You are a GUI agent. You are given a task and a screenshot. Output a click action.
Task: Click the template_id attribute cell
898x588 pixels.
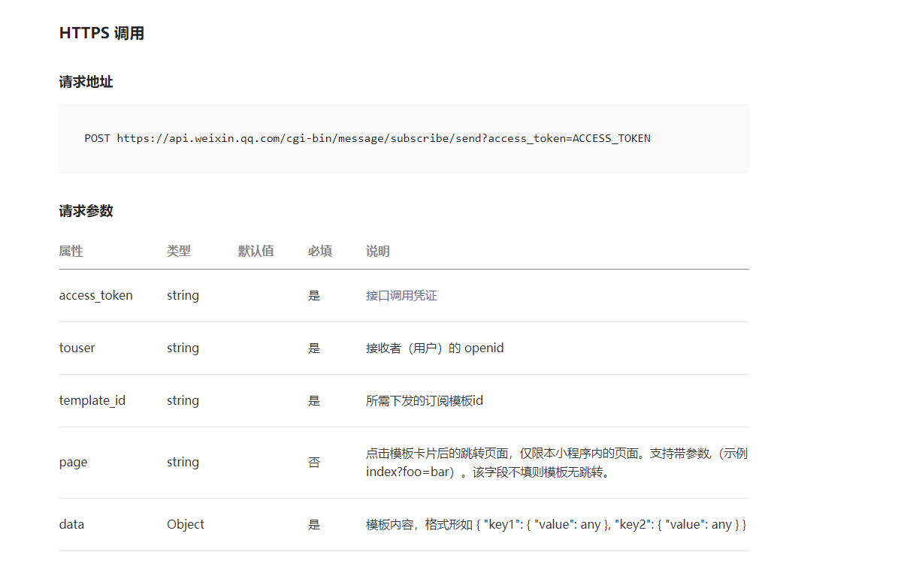[x=92, y=401]
